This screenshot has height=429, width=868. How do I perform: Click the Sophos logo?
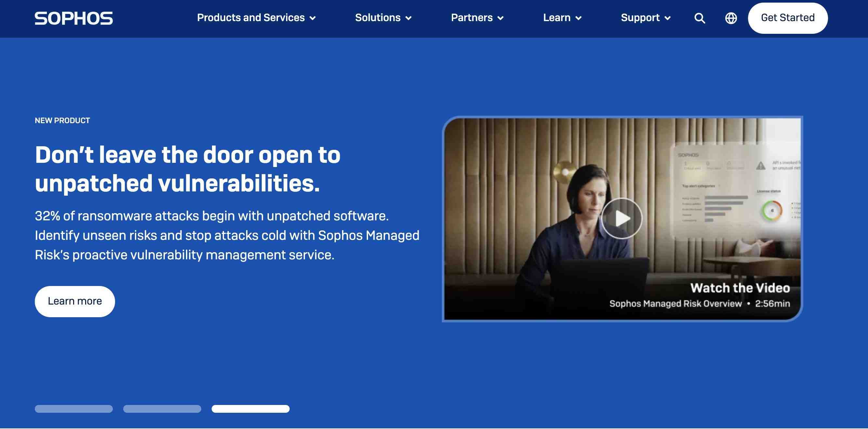click(x=73, y=18)
